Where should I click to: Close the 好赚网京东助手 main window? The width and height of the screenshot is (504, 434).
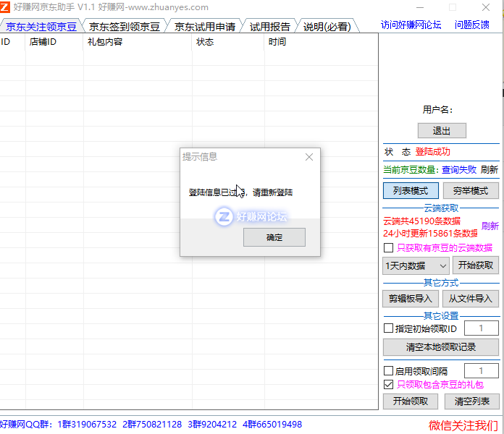pos(486,7)
